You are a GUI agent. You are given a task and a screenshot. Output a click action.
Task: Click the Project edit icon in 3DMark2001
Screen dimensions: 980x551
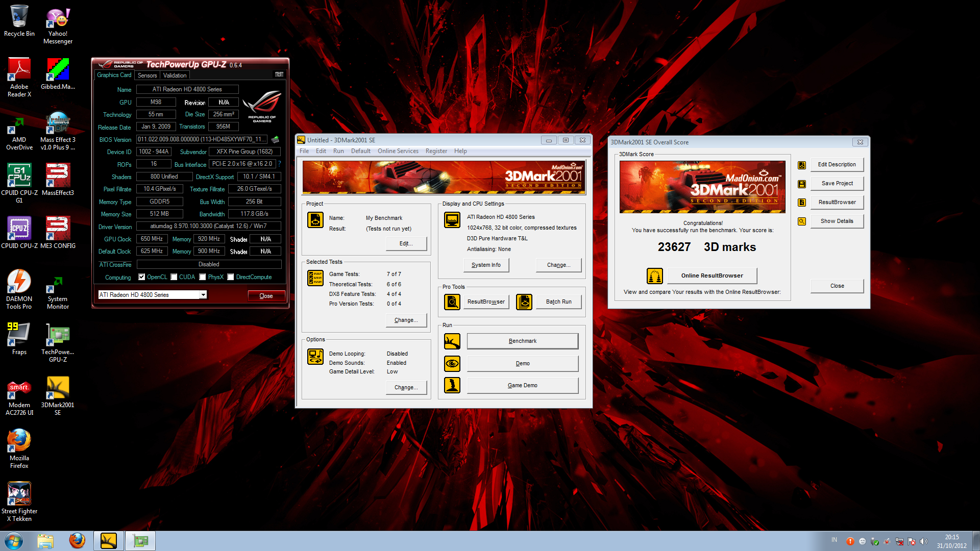coord(315,220)
